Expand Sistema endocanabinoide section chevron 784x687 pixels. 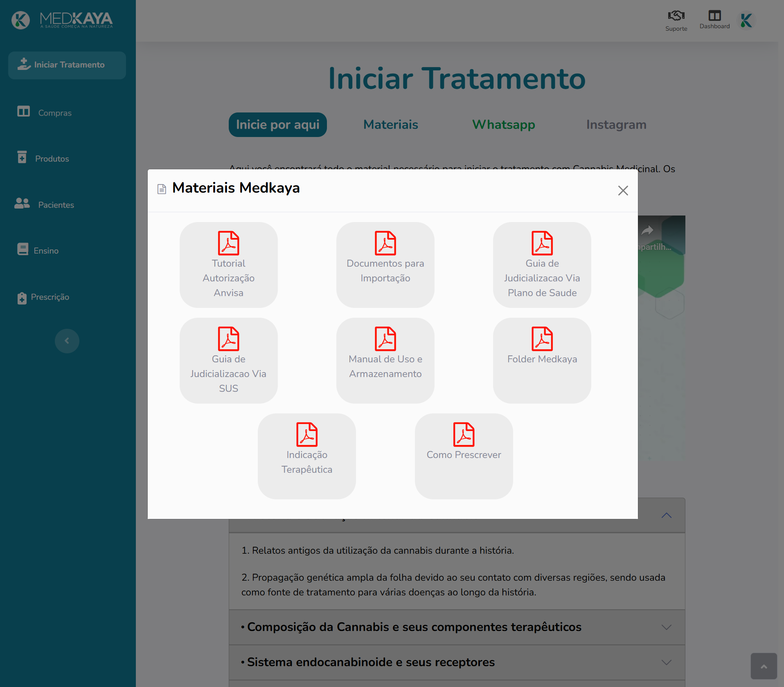(x=667, y=662)
